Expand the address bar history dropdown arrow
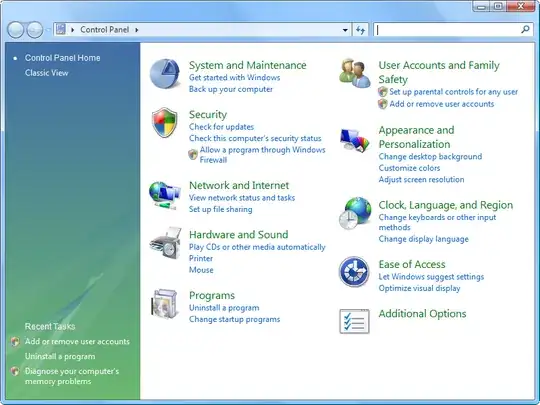Screen dimensions: 540x405 coord(345,30)
